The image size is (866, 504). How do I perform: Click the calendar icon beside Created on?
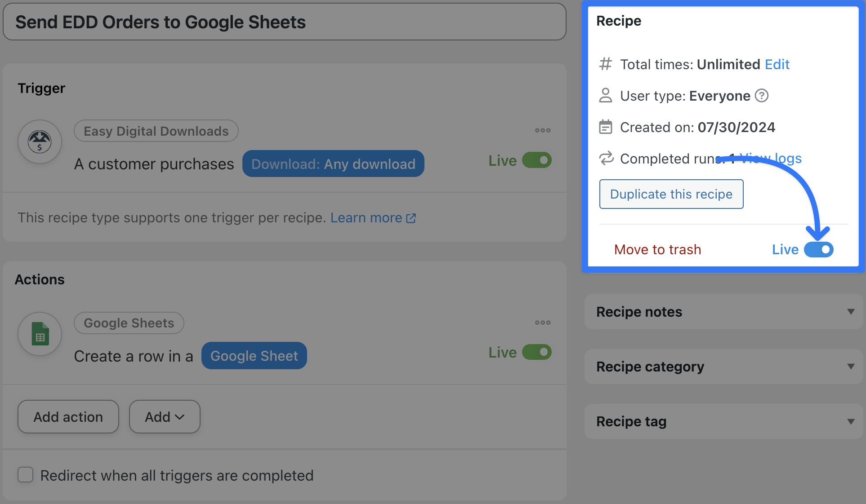[606, 127]
